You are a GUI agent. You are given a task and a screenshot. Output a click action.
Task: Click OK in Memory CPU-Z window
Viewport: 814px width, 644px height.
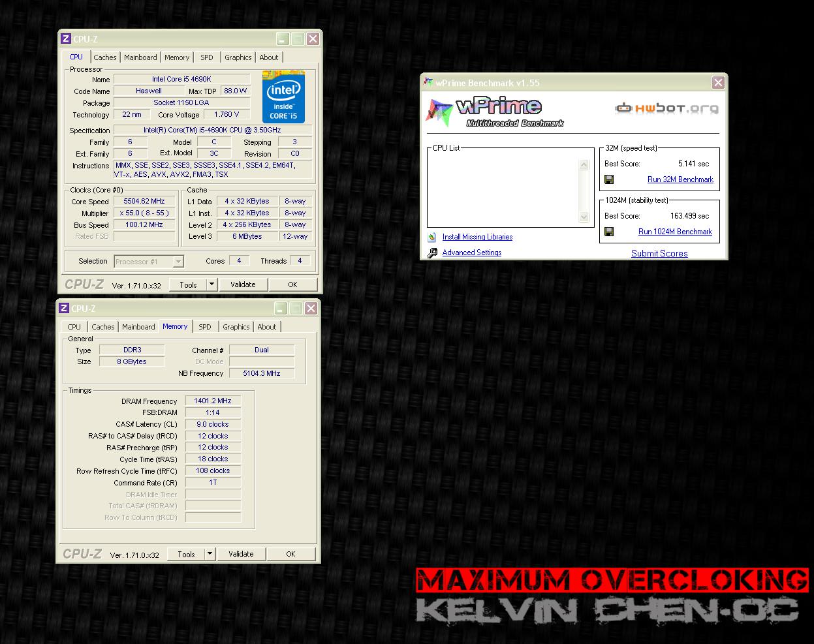(290, 554)
